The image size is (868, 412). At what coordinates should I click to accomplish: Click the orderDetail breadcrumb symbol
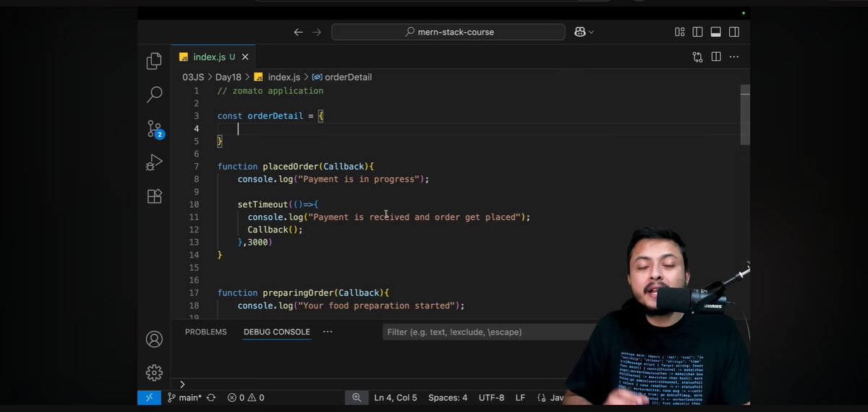point(342,77)
